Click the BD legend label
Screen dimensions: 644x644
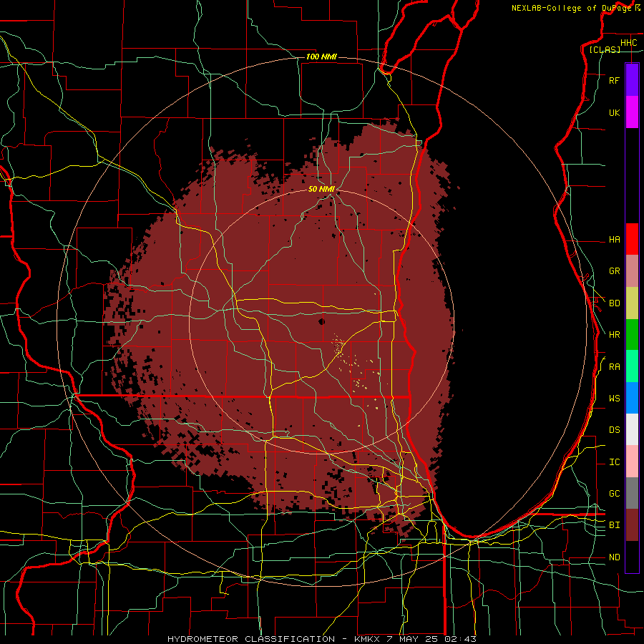tap(614, 303)
